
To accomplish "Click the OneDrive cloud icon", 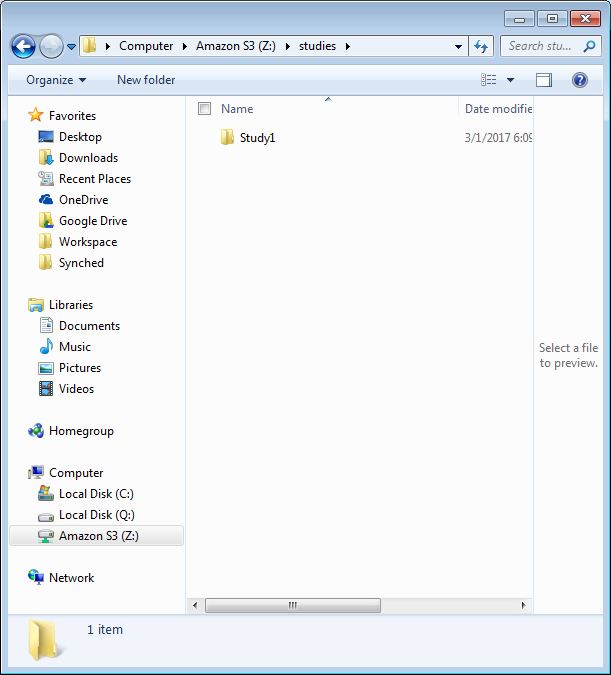I will 46,200.
